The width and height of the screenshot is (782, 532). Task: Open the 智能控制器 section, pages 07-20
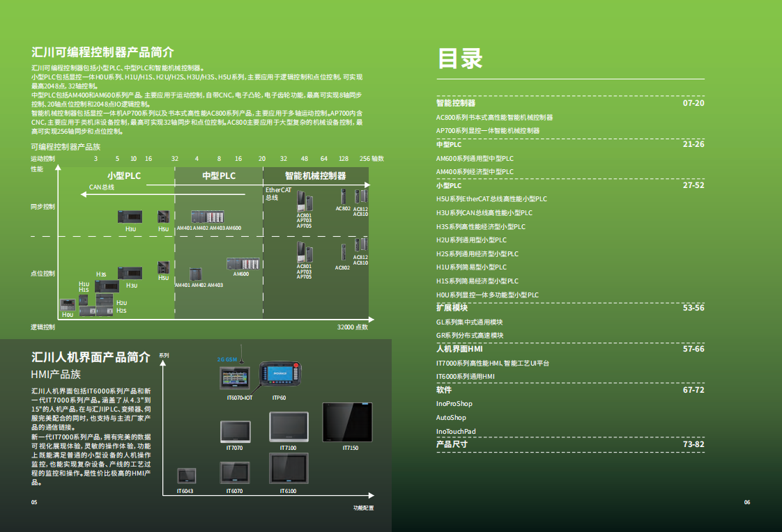[x=456, y=103]
